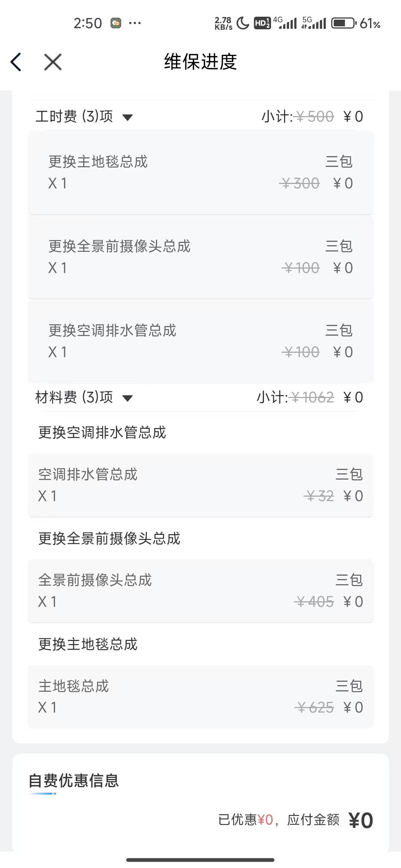Tap the back arrow icon
This screenshot has width=401, height=868.
click(16, 62)
